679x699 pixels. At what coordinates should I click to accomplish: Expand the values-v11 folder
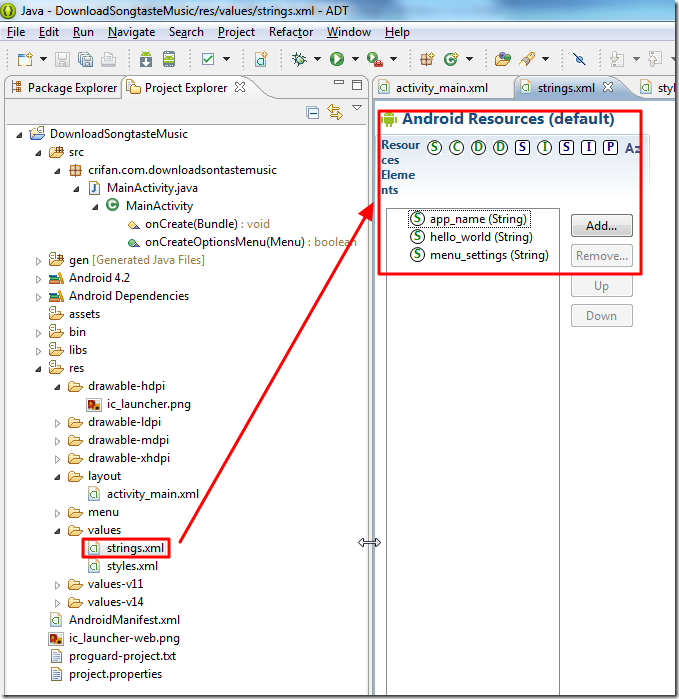pos(58,585)
